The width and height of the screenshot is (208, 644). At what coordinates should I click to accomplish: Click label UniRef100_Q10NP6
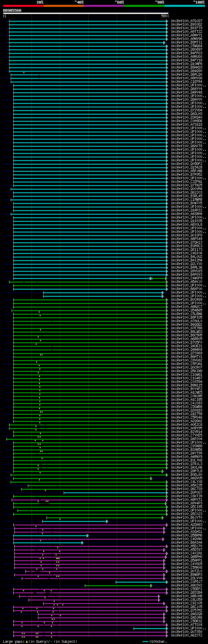187,64
